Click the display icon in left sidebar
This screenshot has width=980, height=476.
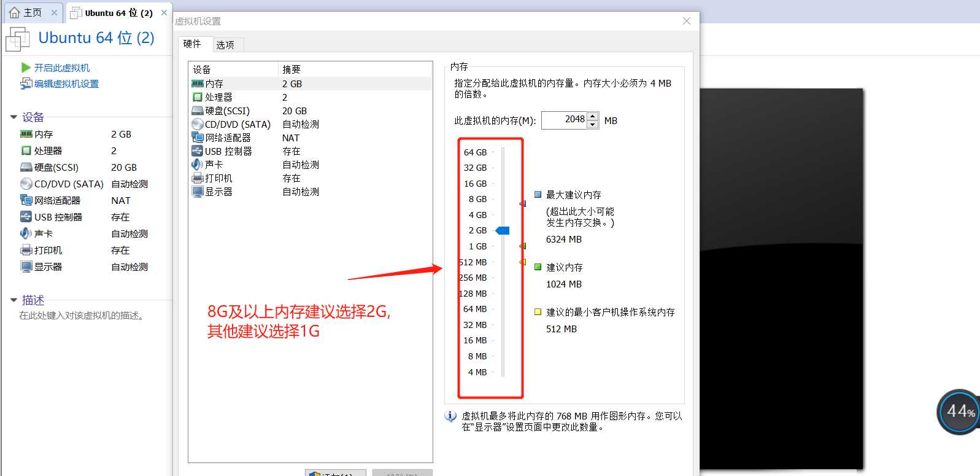[x=26, y=267]
